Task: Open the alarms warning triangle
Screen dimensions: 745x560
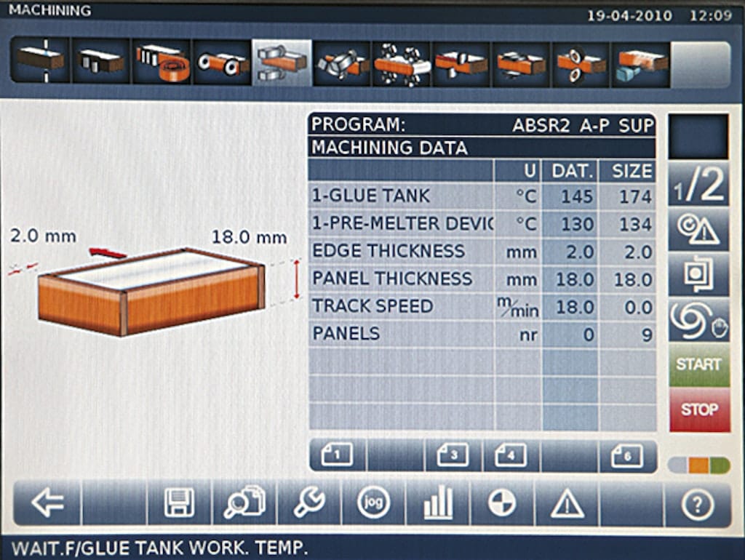Action: click(x=567, y=503)
